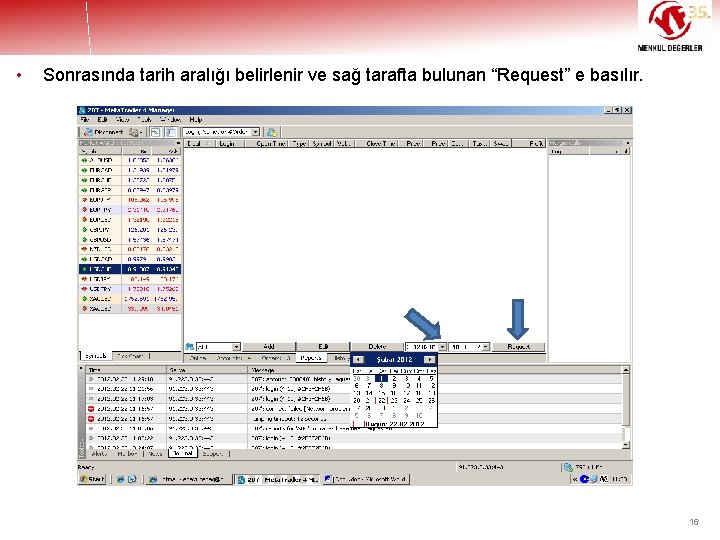Click the binoculars find icon

pos(189,347)
